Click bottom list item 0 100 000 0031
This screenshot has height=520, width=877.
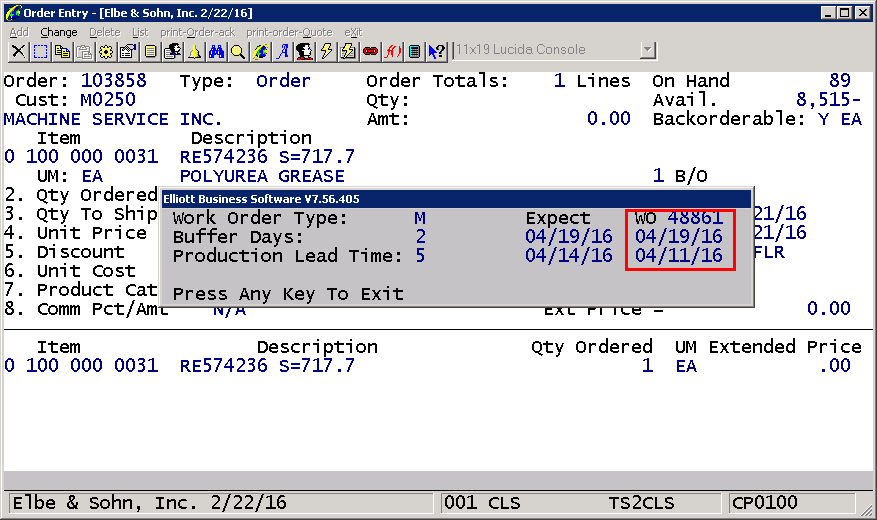[x=81, y=365]
